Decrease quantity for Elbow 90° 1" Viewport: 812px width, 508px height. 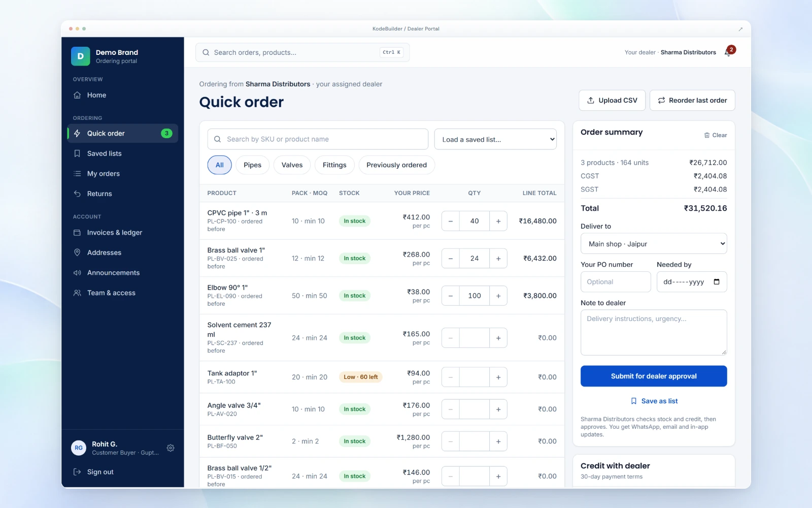[451, 296]
